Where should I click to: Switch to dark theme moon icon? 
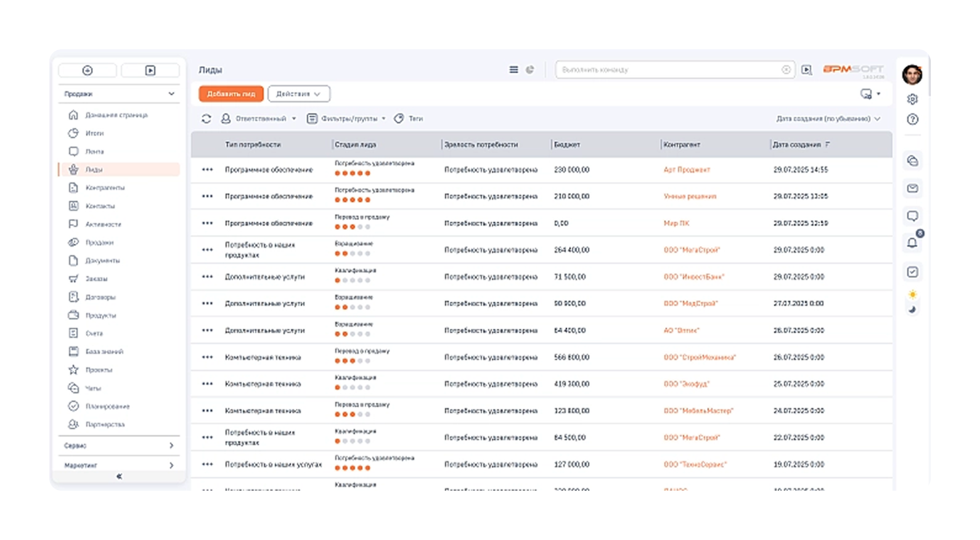coord(912,309)
